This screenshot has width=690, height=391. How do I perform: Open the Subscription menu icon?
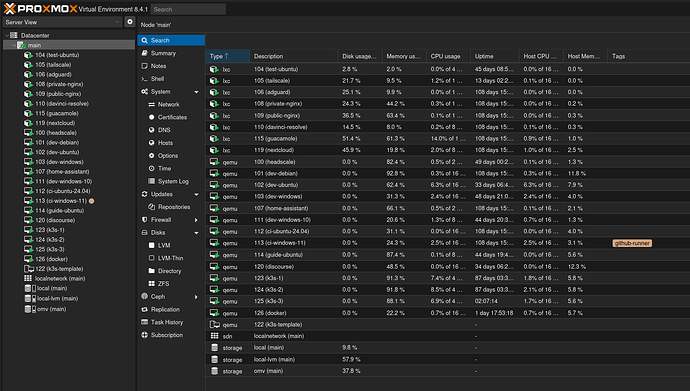pyautogui.click(x=144, y=335)
